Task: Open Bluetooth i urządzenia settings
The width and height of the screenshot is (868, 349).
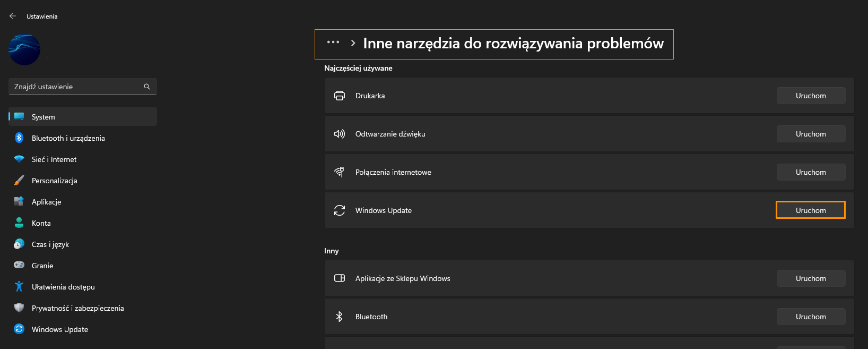Action: (x=83, y=138)
